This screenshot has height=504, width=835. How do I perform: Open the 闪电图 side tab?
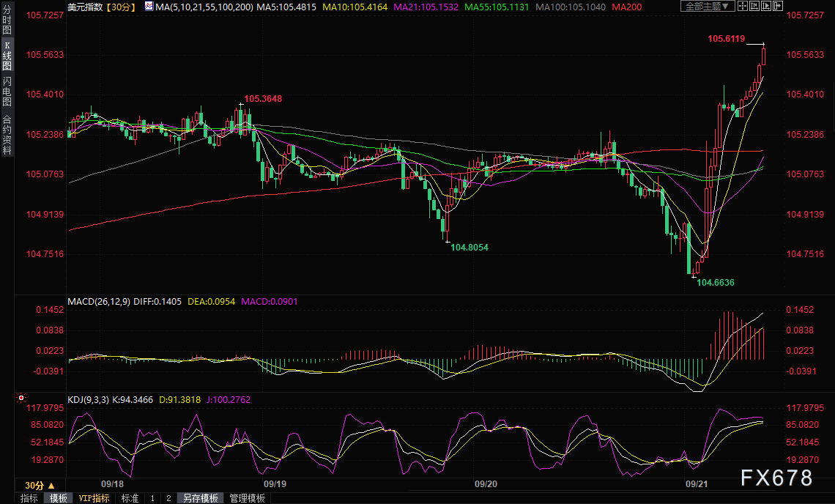point(7,92)
